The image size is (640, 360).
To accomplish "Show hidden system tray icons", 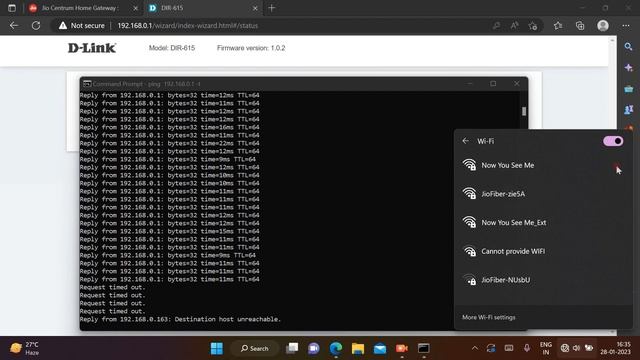I will (474, 348).
